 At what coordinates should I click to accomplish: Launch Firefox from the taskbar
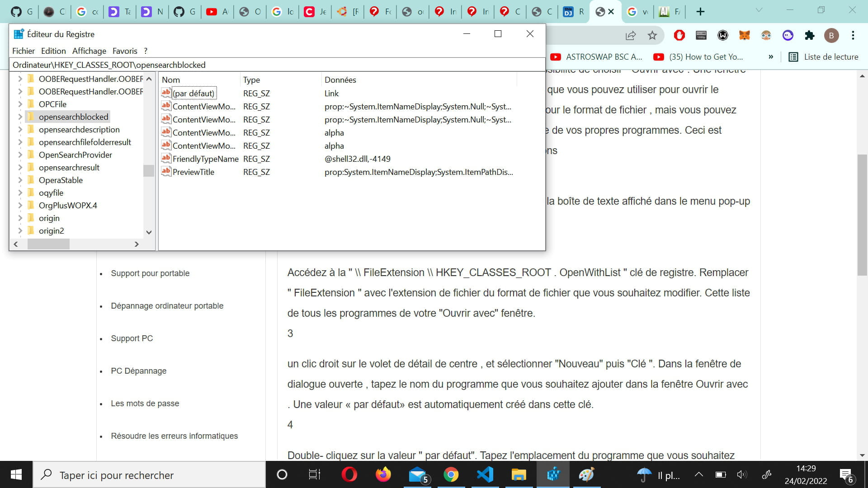pyautogui.click(x=383, y=474)
